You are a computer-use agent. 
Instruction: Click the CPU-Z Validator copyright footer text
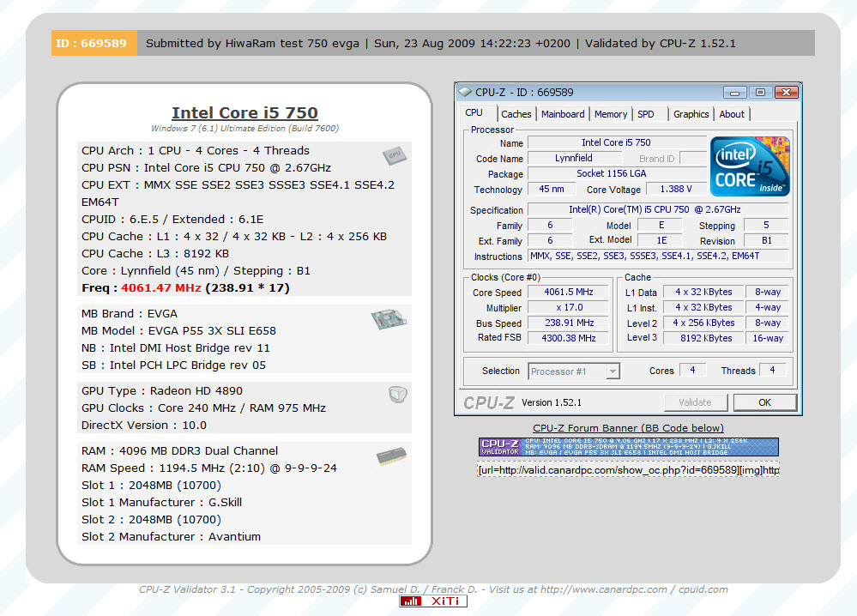coord(433,589)
